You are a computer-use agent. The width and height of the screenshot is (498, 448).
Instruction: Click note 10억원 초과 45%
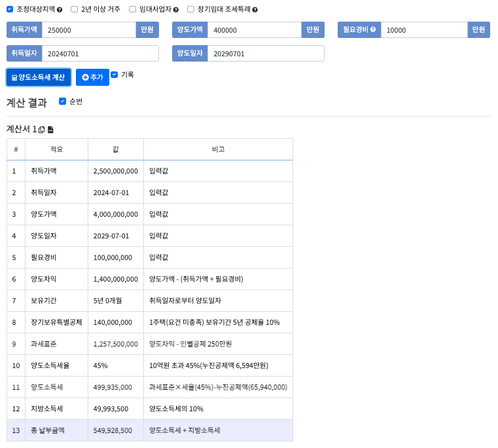click(209, 365)
